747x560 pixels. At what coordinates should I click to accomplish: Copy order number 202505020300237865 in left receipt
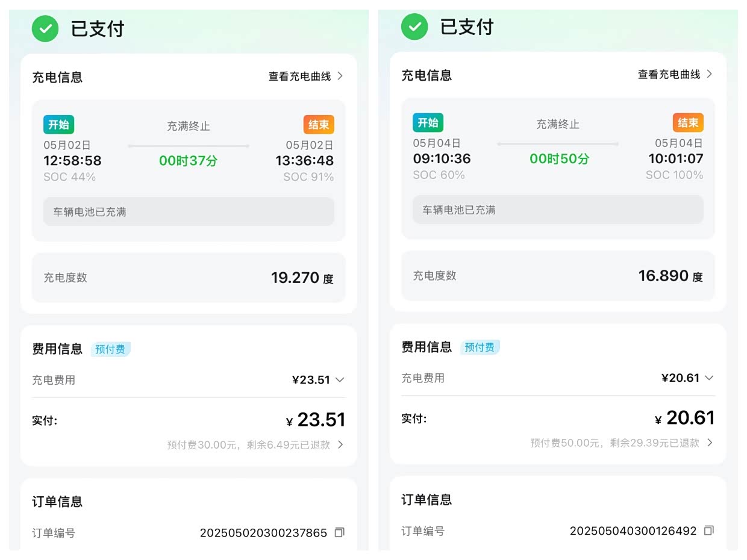(339, 533)
